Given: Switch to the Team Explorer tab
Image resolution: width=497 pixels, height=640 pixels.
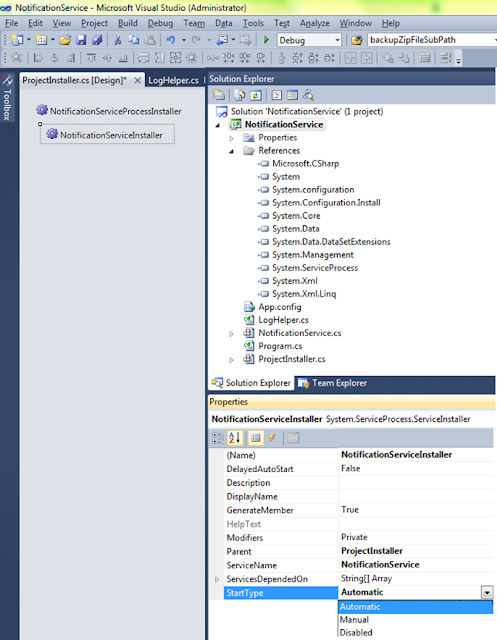Looking at the screenshot, I should tap(333, 383).
